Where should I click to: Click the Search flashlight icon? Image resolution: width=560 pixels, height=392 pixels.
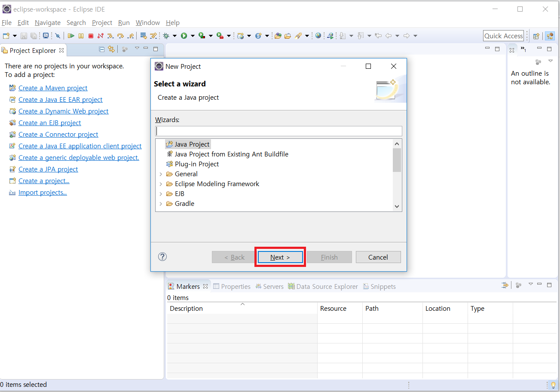point(298,36)
